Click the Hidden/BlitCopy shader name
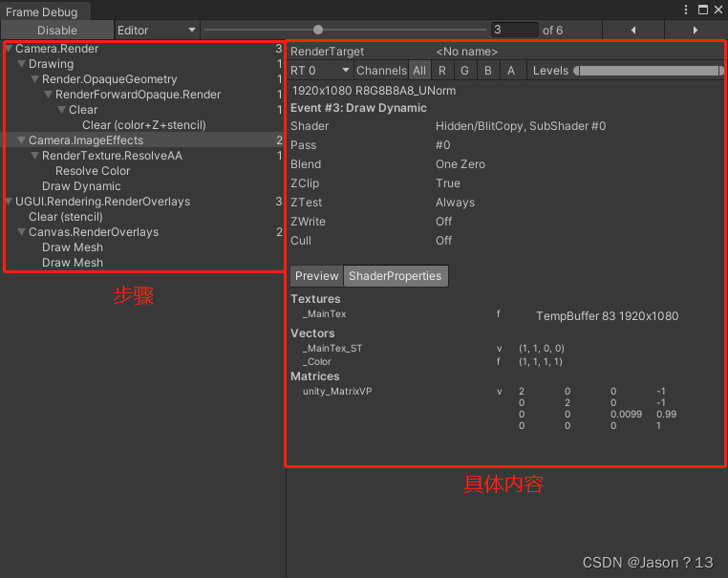Viewport: 728px width, 578px height. click(521, 126)
